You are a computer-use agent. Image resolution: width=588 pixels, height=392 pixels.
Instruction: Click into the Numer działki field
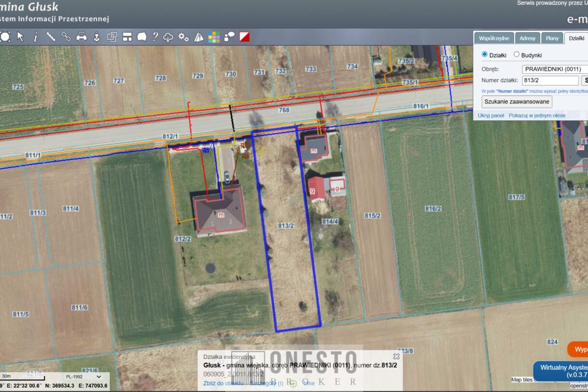[550, 80]
